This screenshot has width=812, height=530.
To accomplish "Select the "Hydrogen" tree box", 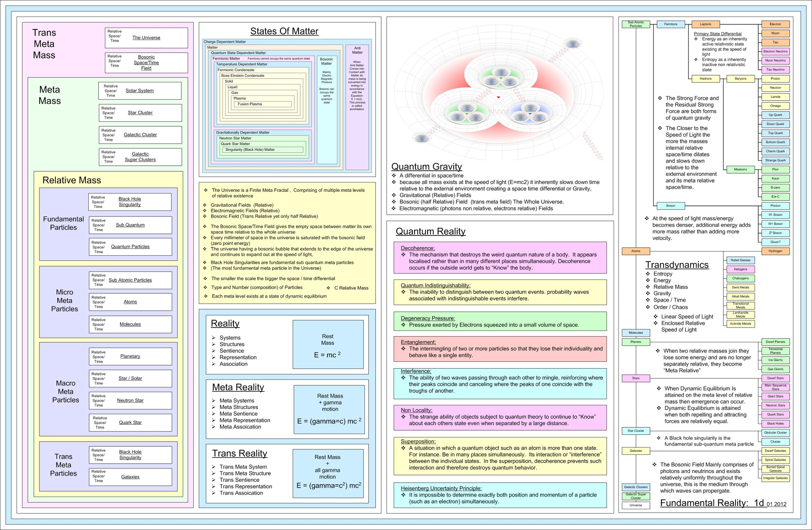I will pyautogui.click(x=775, y=251).
